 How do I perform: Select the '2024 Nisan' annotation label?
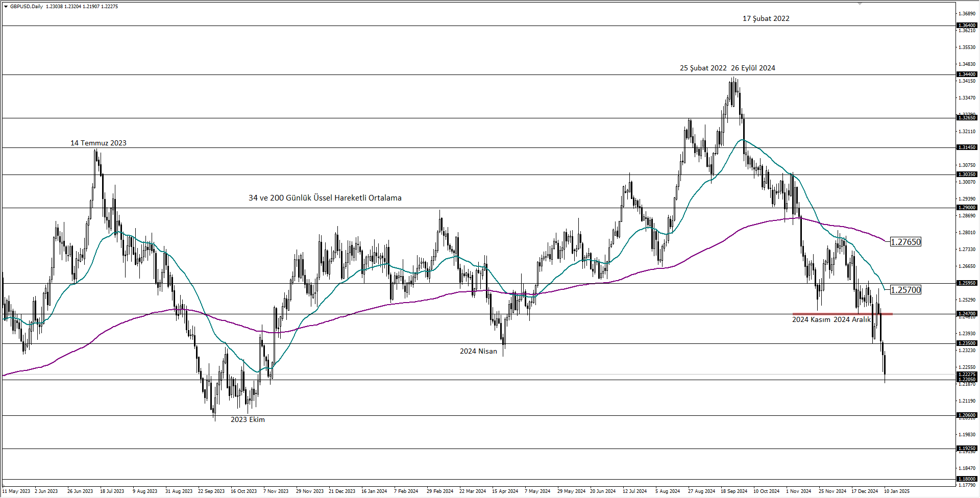pos(478,351)
